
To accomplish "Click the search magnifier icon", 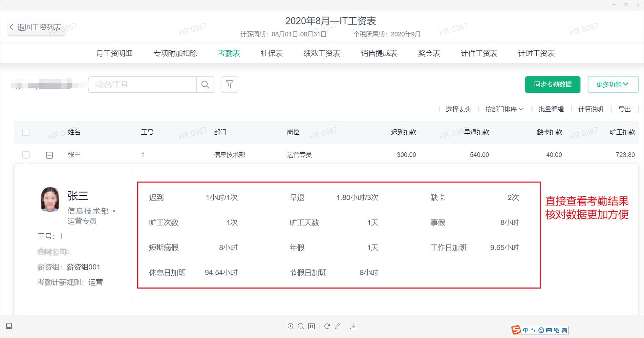I will [x=205, y=84].
